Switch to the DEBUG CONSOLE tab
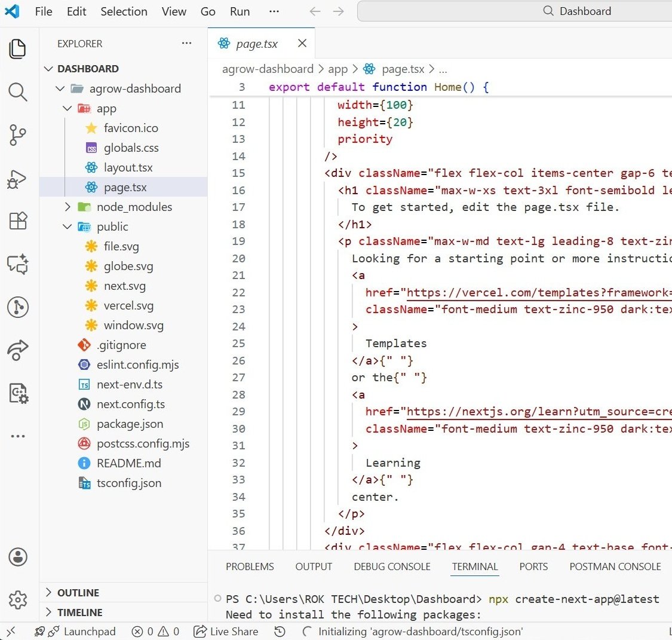 (392, 566)
